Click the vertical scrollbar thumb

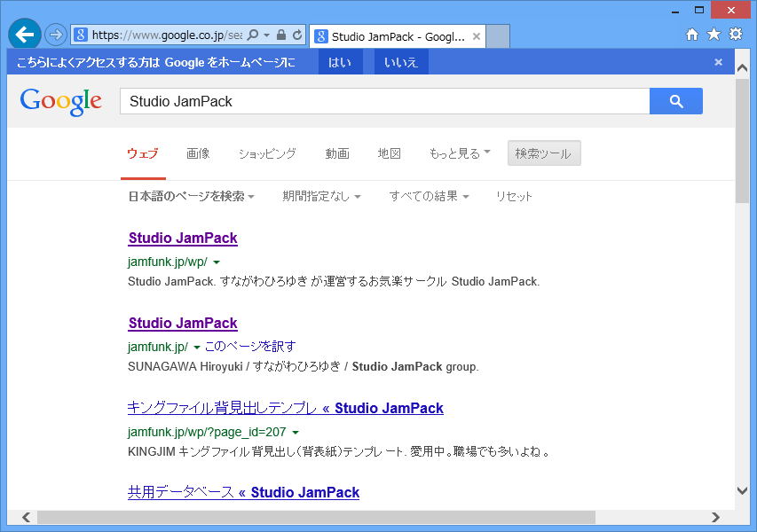[x=742, y=141]
